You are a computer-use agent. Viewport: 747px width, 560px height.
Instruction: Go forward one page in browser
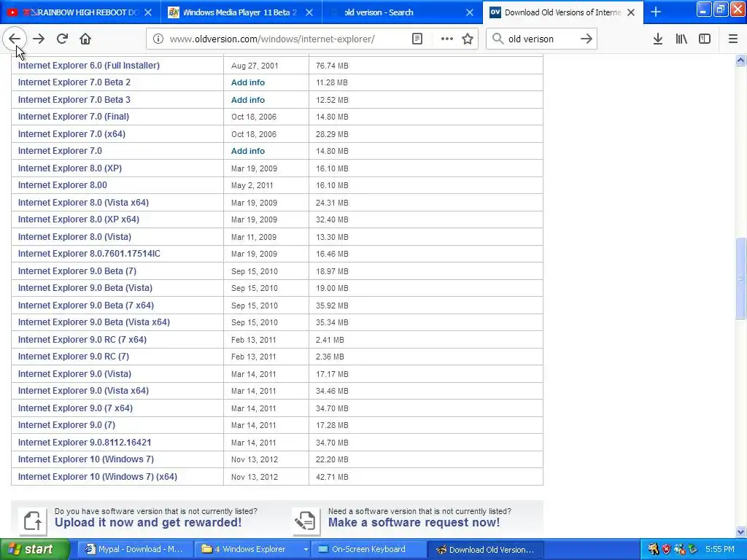39,39
